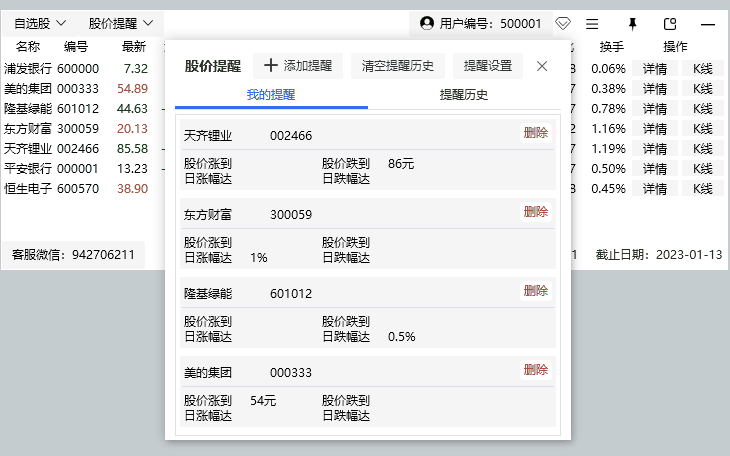This screenshot has height=456, width=730.
Task: Click 客服微信：942706211 label
Action: click(x=73, y=255)
